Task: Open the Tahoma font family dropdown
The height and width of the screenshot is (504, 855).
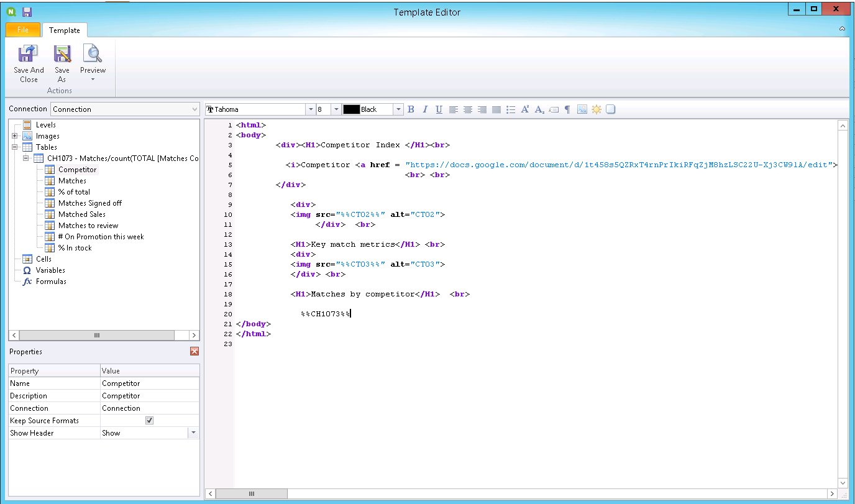Action: 311,109
